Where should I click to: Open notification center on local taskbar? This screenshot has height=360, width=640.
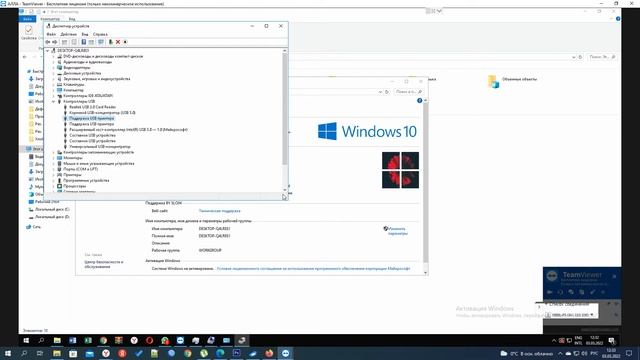point(629,353)
